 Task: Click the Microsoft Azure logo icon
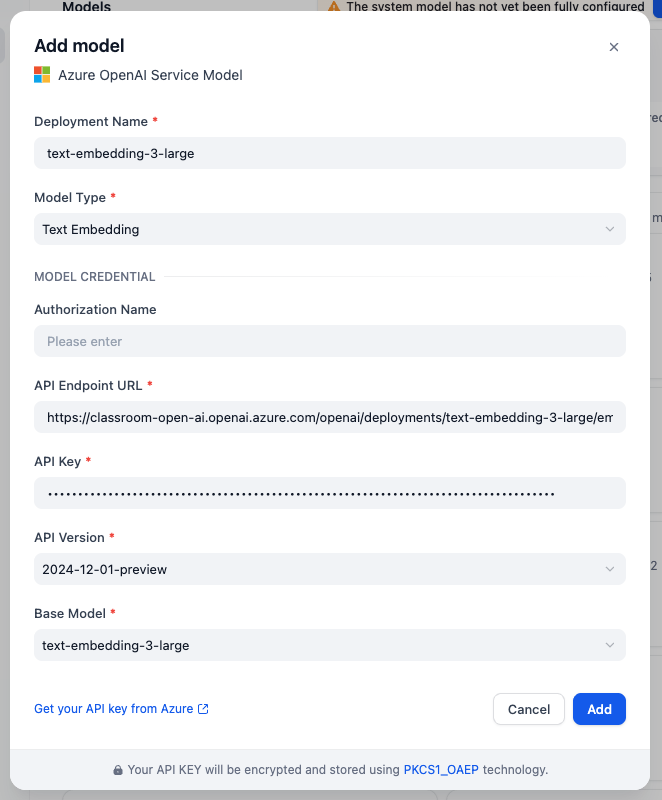point(42,75)
